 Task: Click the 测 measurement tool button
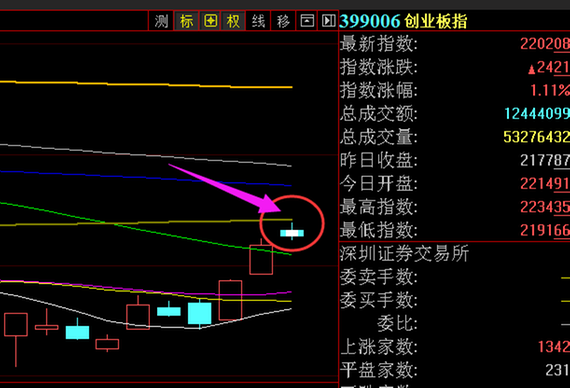161,21
